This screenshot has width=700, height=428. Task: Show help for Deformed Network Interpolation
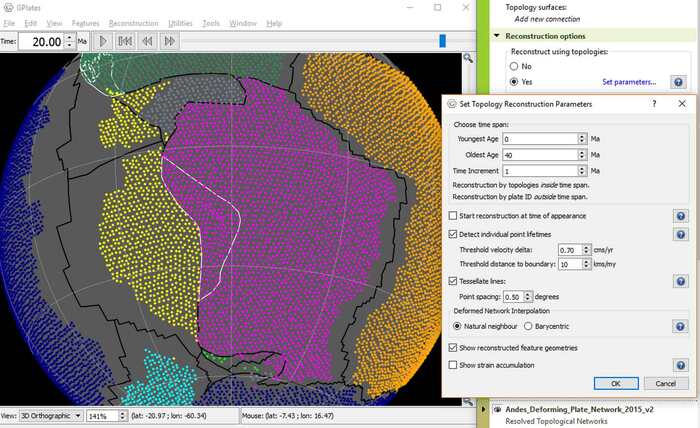point(680,326)
